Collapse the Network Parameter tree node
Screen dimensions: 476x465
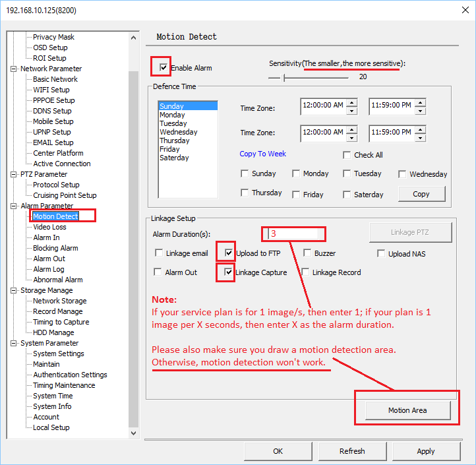click(x=14, y=69)
